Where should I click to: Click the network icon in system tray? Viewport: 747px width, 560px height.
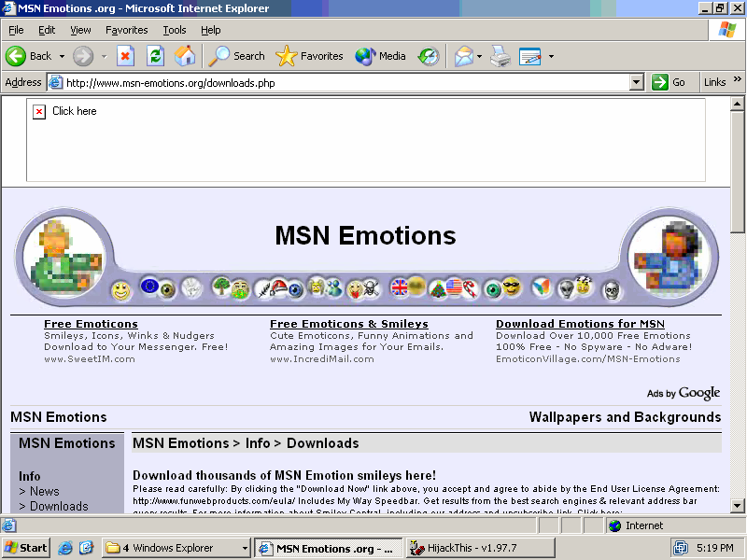681,548
